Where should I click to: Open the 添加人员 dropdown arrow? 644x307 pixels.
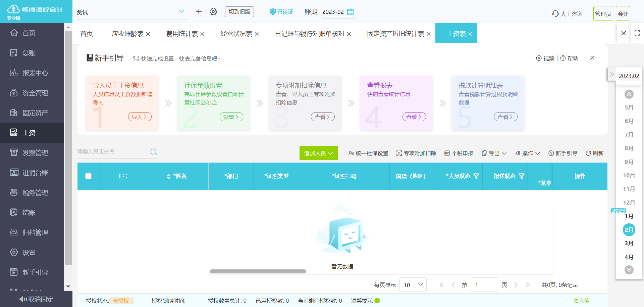click(x=330, y=153)
